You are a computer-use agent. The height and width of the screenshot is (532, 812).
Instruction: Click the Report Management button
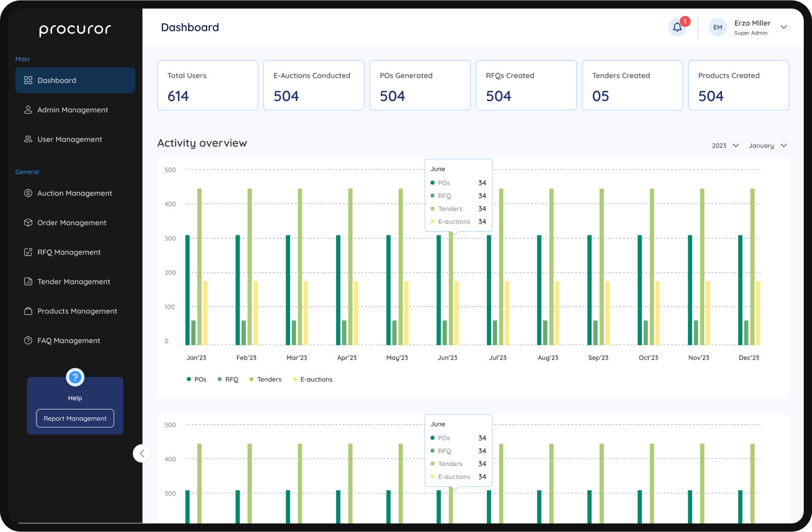[x=75, y=418]
